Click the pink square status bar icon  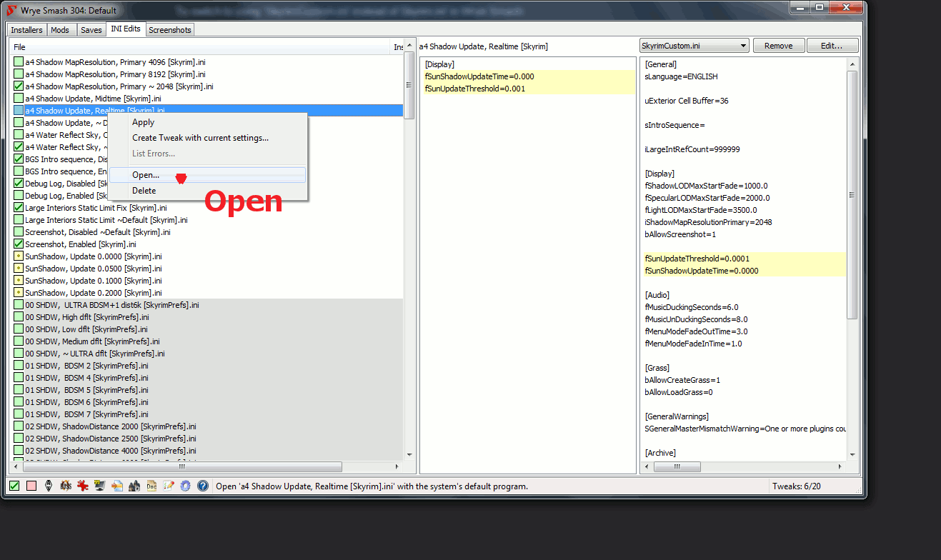[31, 486]
